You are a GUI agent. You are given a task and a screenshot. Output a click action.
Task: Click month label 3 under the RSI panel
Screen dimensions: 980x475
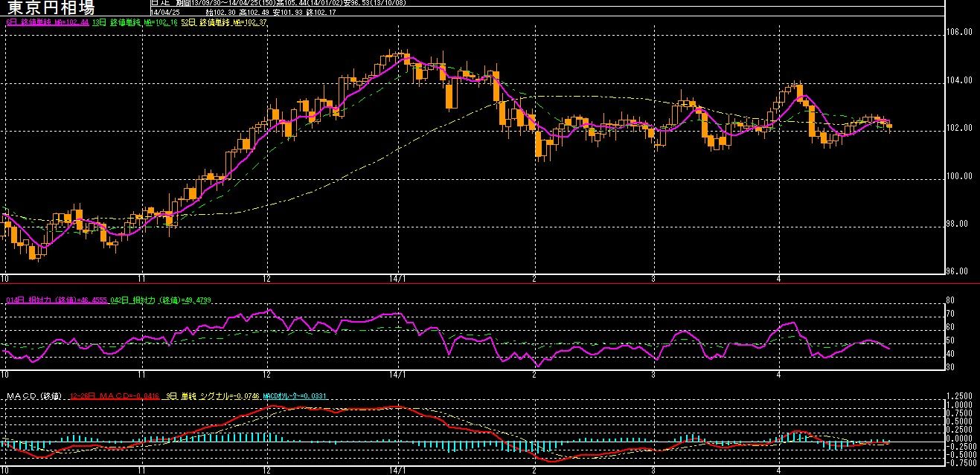(x=653, y=374)
